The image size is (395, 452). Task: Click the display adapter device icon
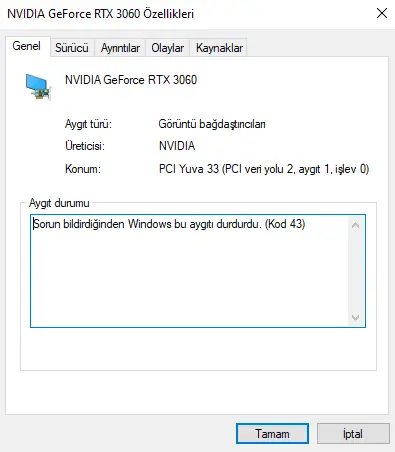pos(38,87)
